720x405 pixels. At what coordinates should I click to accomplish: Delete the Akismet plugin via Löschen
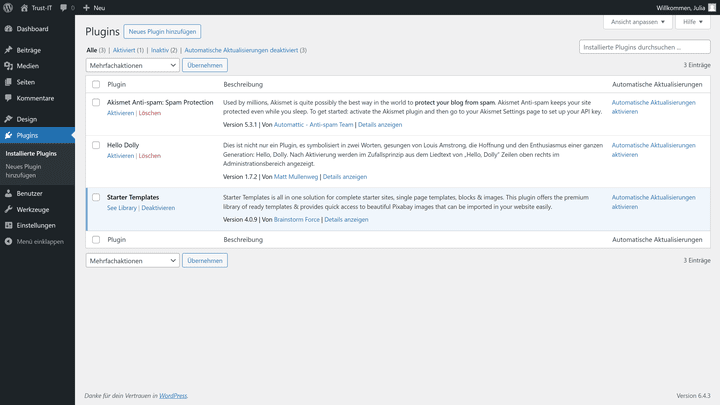coord(150,113)
